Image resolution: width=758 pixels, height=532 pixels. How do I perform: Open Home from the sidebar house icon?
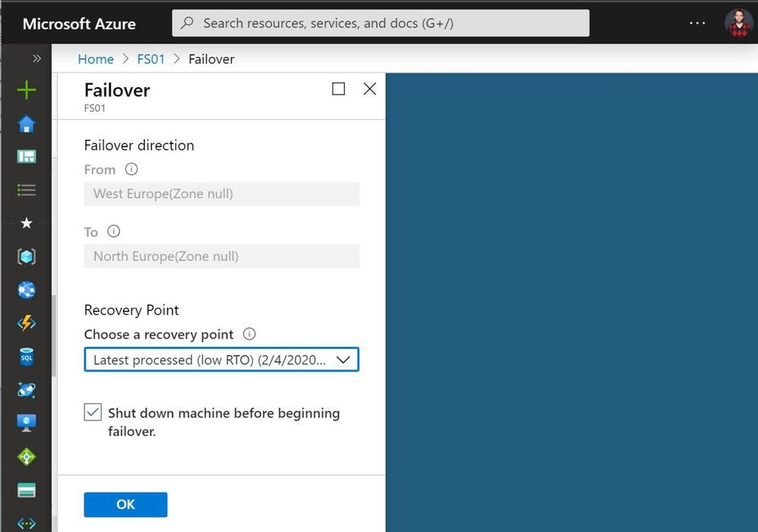26,124
